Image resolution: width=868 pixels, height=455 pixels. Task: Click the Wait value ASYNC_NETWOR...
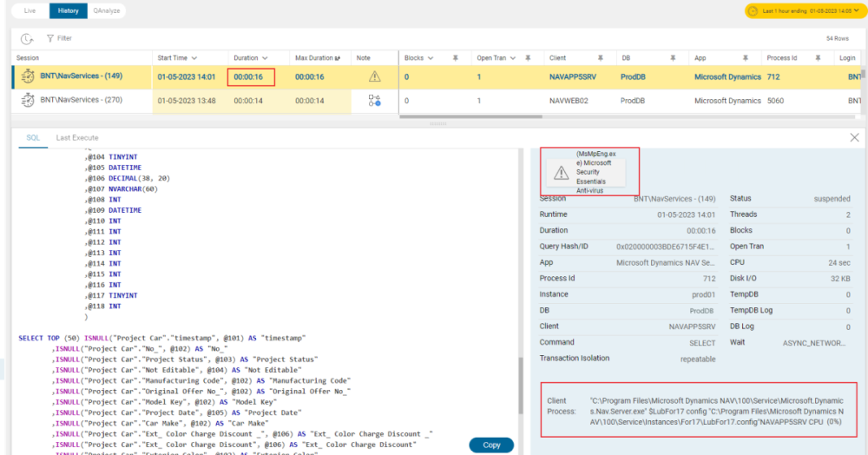(814, 343)
